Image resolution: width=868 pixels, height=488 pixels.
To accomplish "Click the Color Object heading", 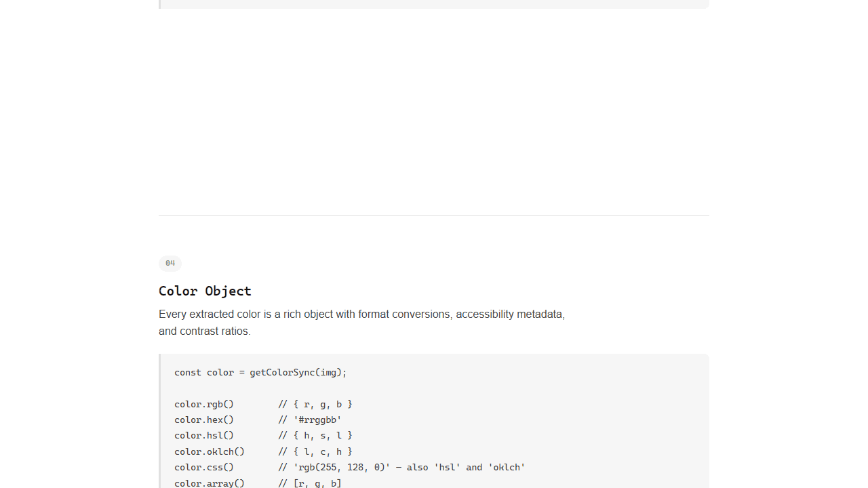I will [205, 291].
